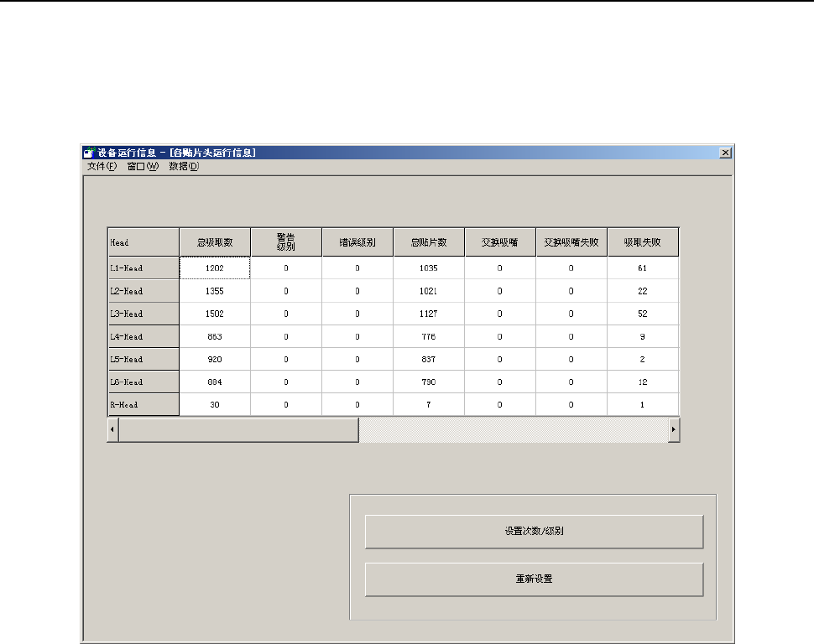Open the 数据(D) menu
This screenshot has width=814, height=644.
coord(184,166)
